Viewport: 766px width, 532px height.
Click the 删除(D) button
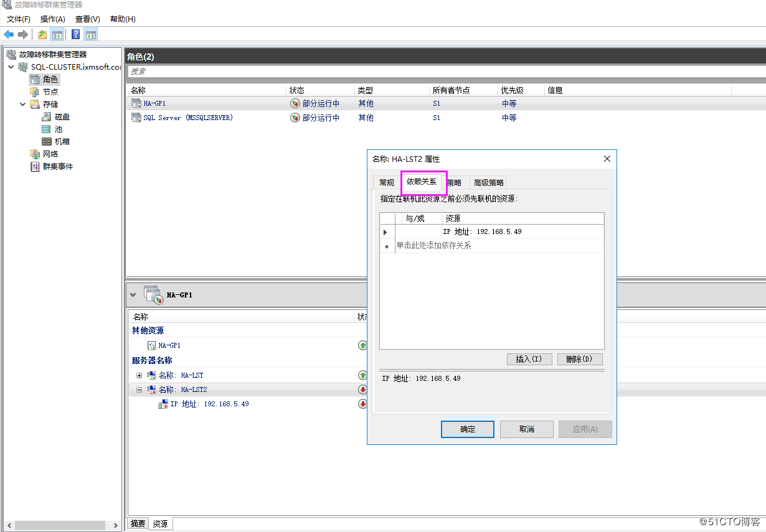(579, 359)
